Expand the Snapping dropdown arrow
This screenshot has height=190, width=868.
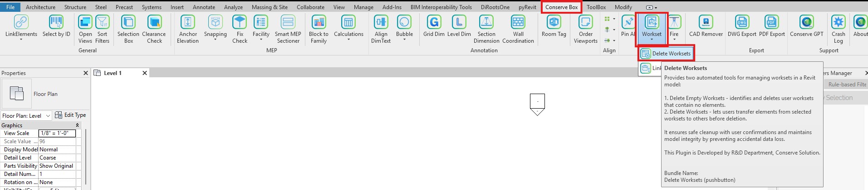[x=215, y=40]
